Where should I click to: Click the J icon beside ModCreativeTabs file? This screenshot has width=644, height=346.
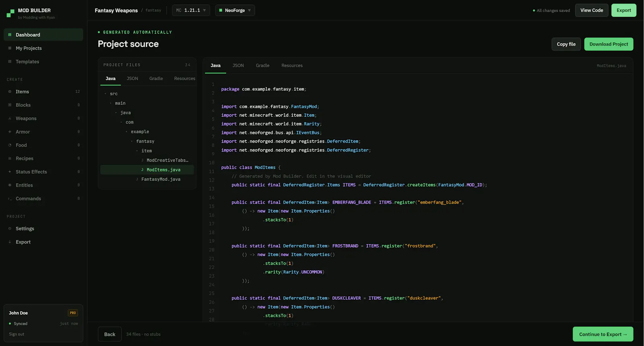(x=142, y=160)
